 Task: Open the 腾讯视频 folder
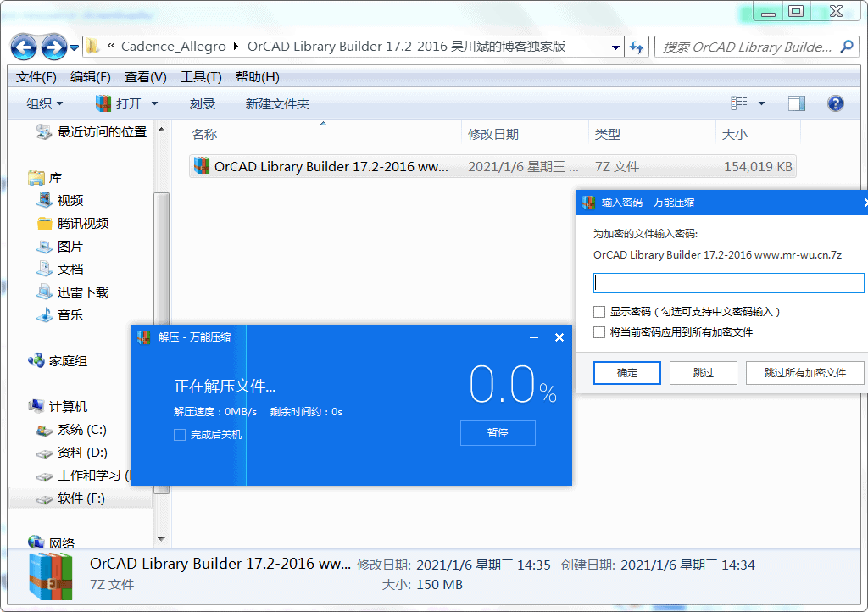73,224
